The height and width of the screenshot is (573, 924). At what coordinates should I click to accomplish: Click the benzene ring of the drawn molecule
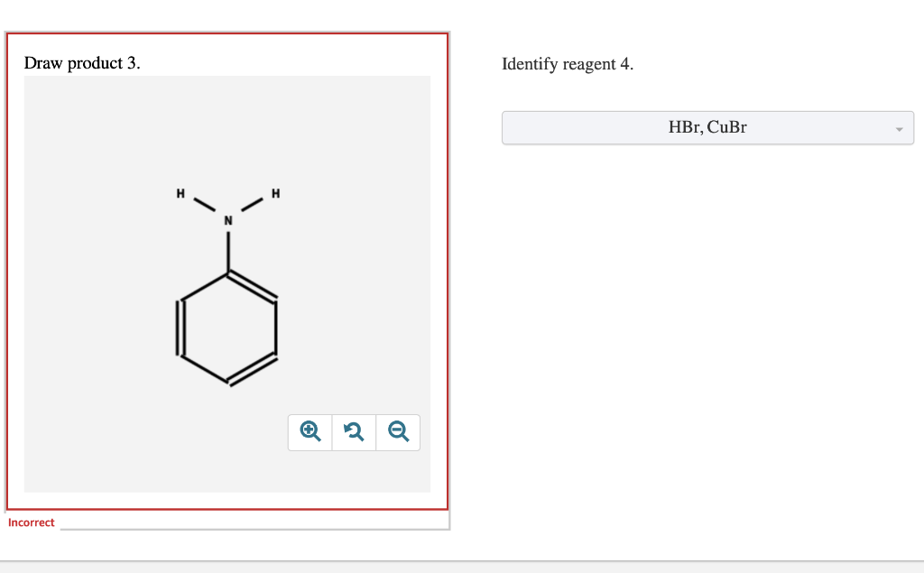(228, 327)
